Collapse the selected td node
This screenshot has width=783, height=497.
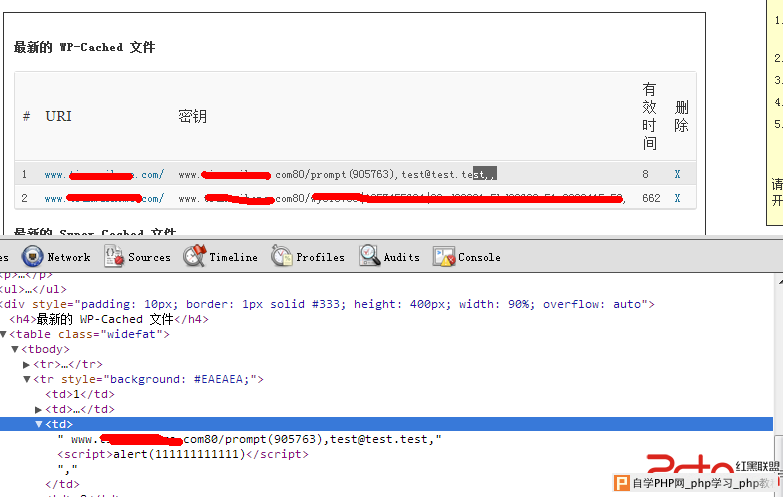38,424
